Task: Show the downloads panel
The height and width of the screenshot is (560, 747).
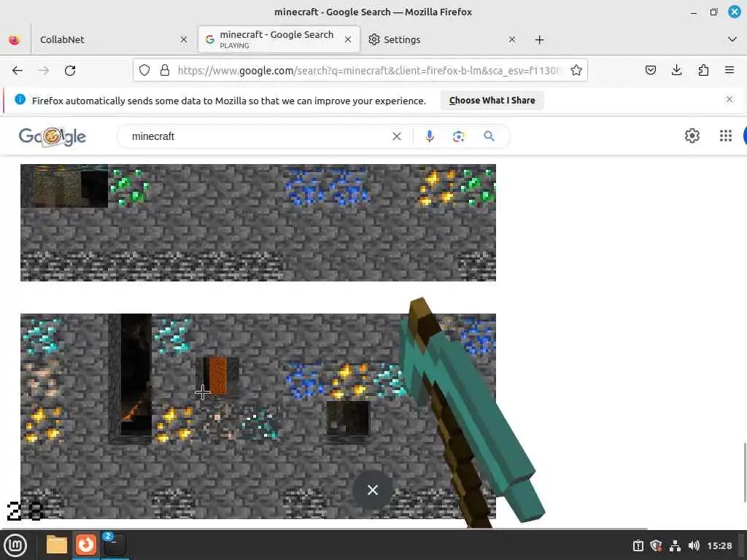Action: 676,71
